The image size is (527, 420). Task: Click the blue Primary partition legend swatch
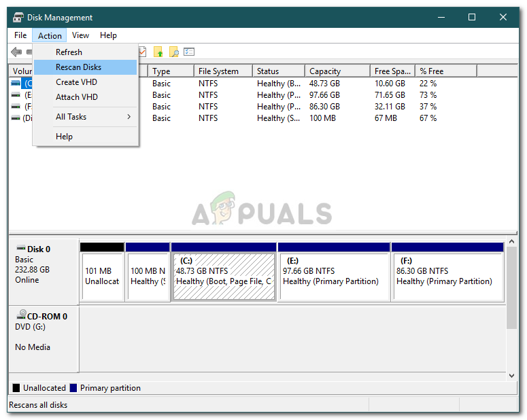73,388
